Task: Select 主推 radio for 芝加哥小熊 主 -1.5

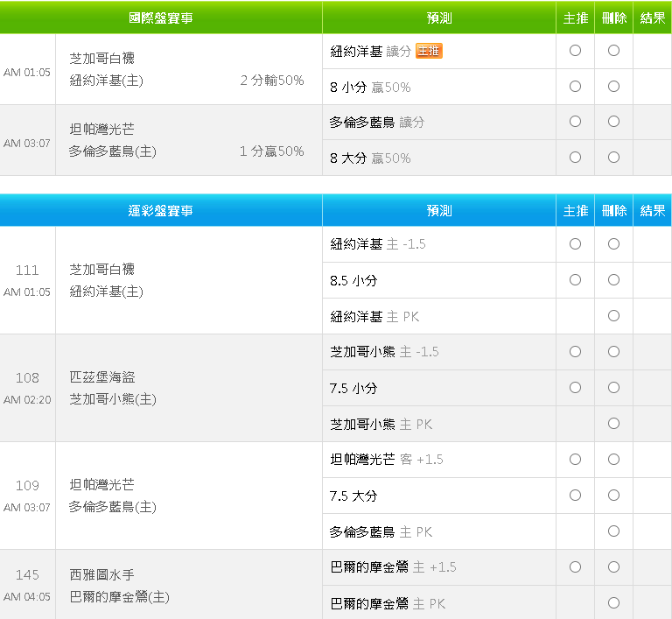Action: point(575,352)
